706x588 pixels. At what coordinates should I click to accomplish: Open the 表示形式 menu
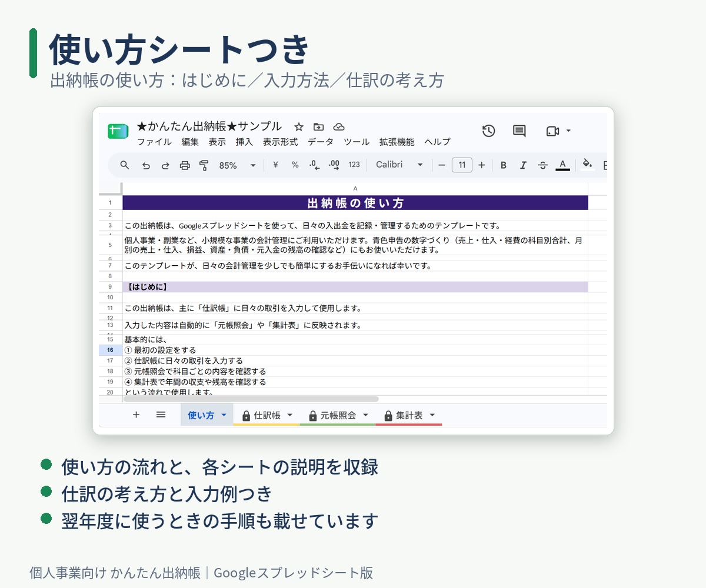point(280,142)
